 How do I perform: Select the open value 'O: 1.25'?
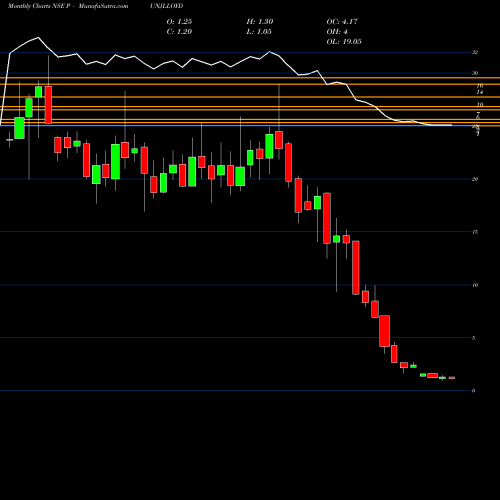pyautogui.click(x=179, y=21)
